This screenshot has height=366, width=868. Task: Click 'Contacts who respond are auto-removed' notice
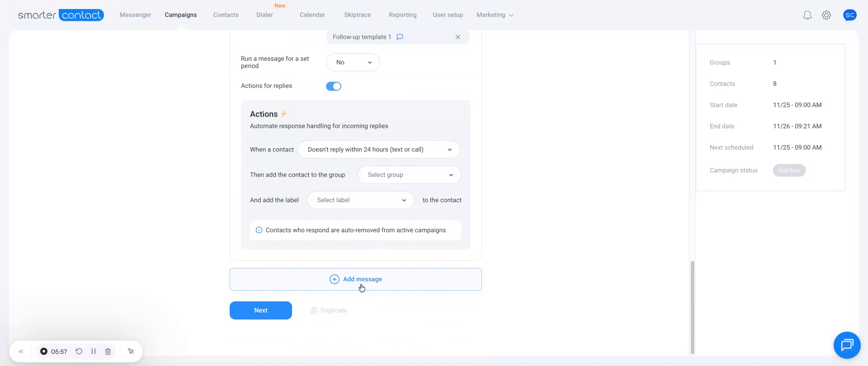pyautogui.click(x=356, y=230)
